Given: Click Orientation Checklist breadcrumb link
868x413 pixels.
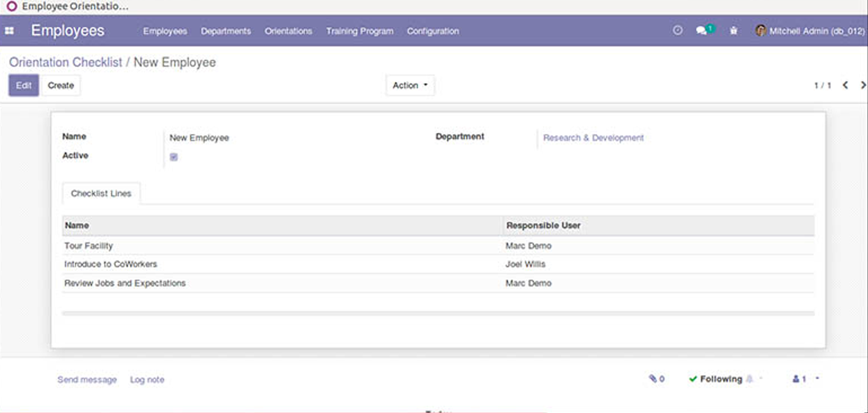Looking at the screenshot, I should point(66,62).
